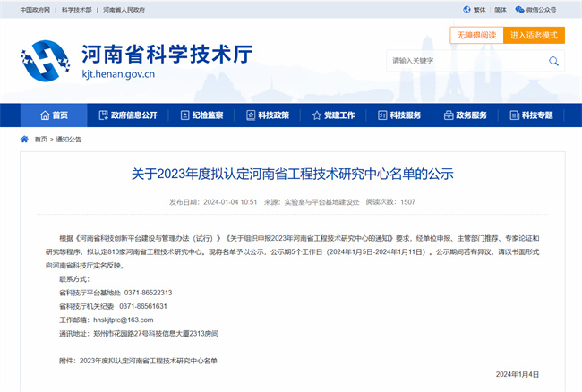Image resolution: width=582 pixels, height=392 pixels.
Task: Click the breadcrumb home icon
Action: click(x=24, y=140)
